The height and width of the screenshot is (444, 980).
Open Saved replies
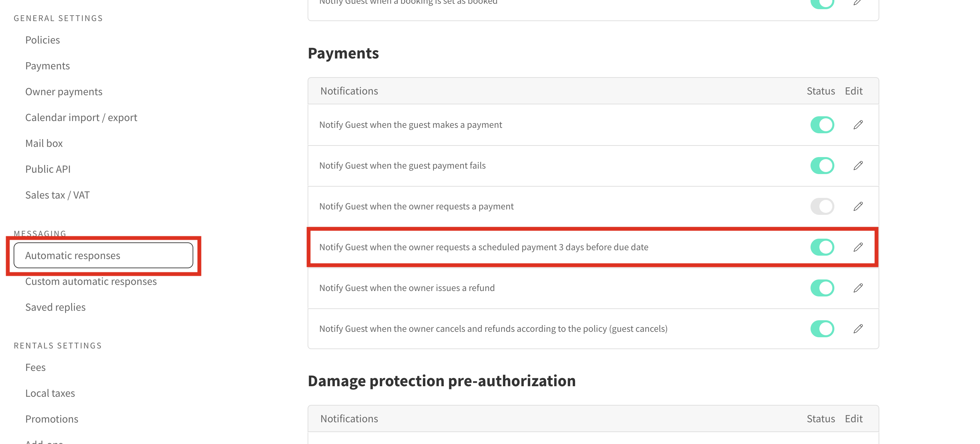point(55,307)
